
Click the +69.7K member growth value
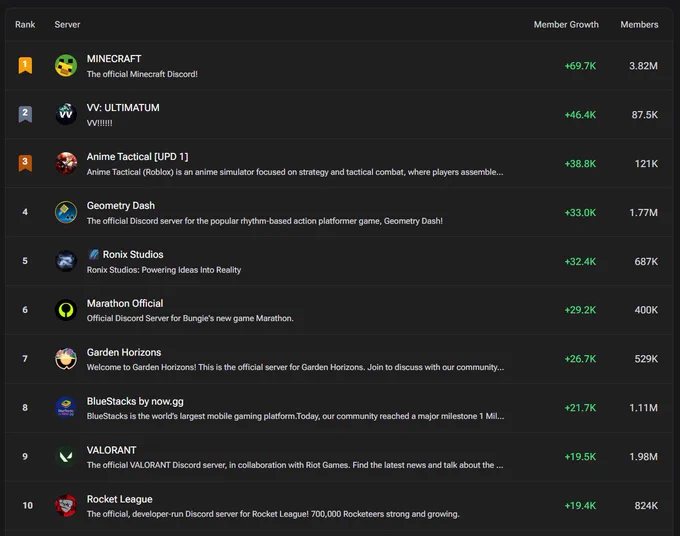tap(580, 66)
